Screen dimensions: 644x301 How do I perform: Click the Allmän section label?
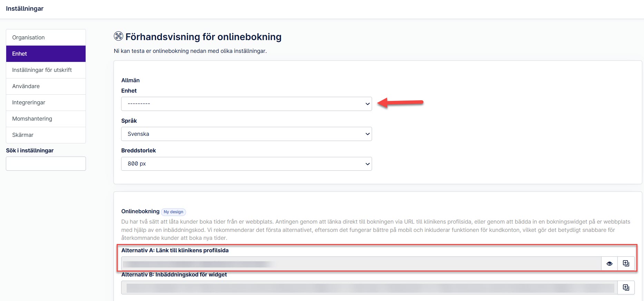[130, 80]
